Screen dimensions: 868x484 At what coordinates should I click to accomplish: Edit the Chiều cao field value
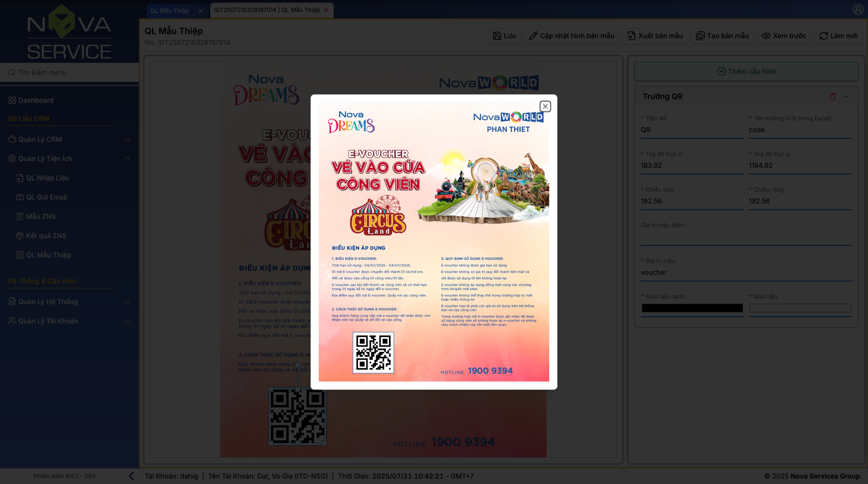click(692, 202)
